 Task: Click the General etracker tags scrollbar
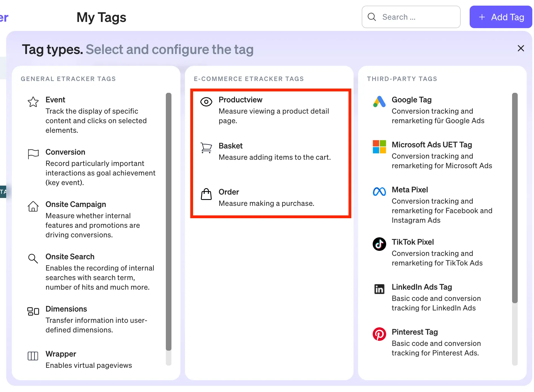[169, 222]
